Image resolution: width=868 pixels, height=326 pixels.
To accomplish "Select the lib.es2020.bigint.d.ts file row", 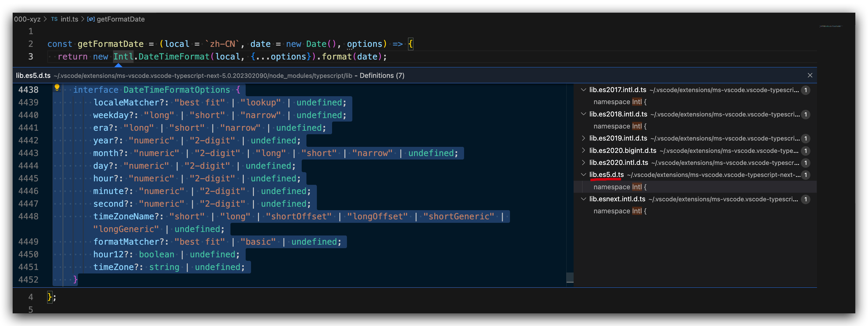I will pyautogui.click(x=695, y=150).
